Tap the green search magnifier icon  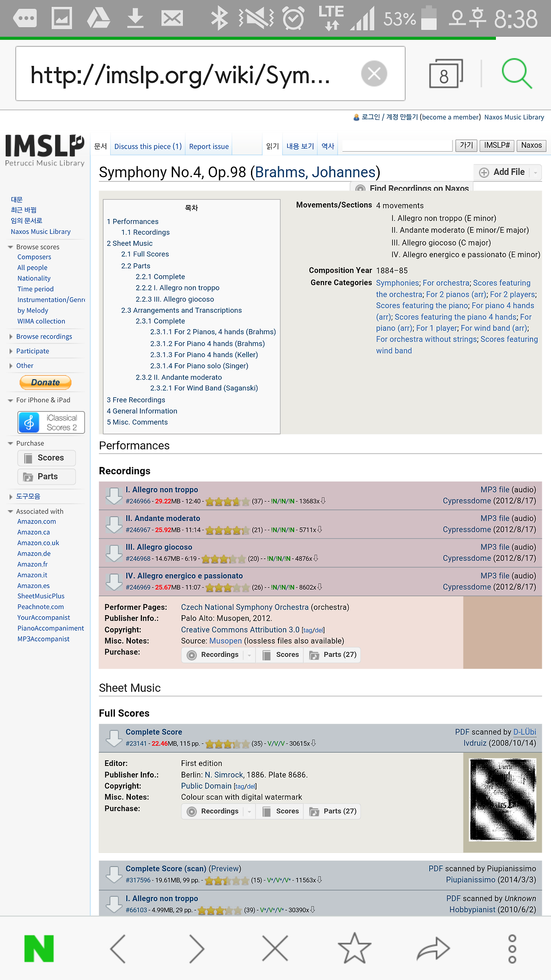tap(517, 73)
